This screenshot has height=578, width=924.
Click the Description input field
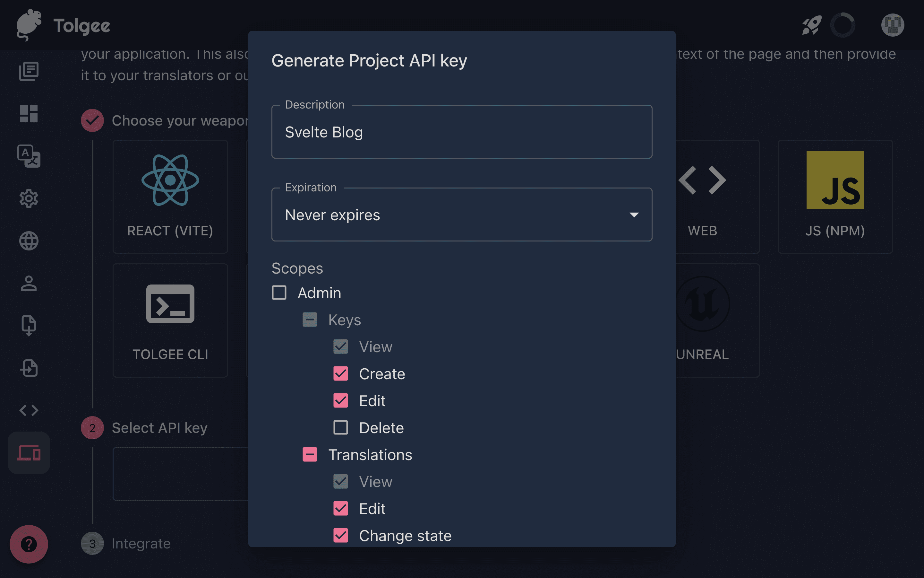462,132
